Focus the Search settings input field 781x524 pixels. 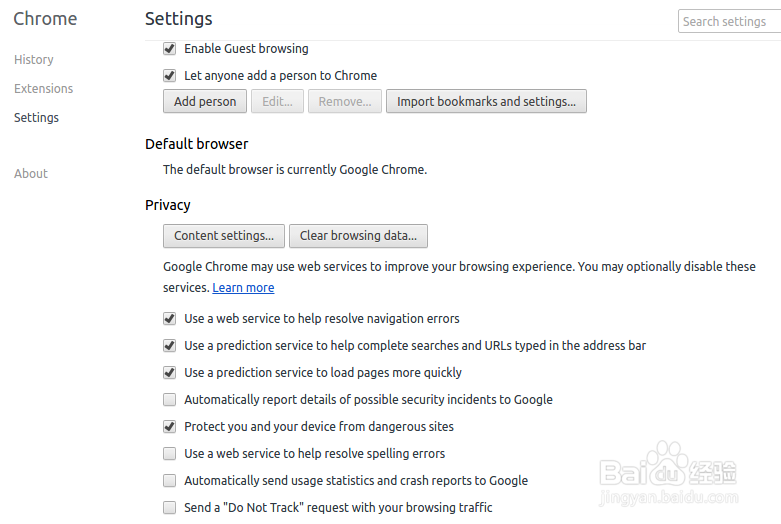[727, 21]
